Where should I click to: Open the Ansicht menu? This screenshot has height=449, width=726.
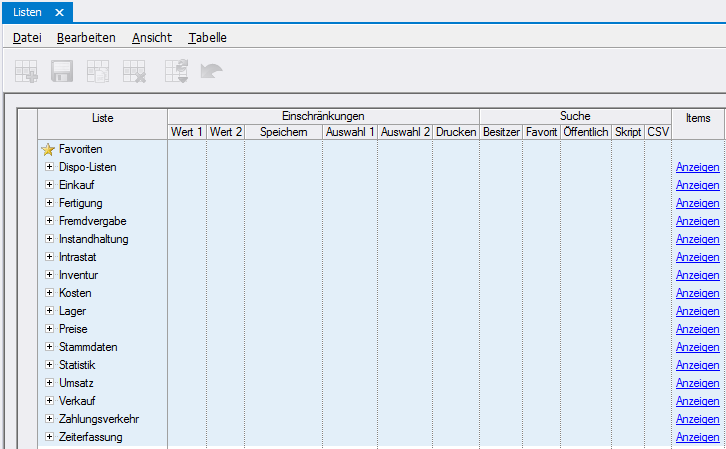tap(151, 38)
